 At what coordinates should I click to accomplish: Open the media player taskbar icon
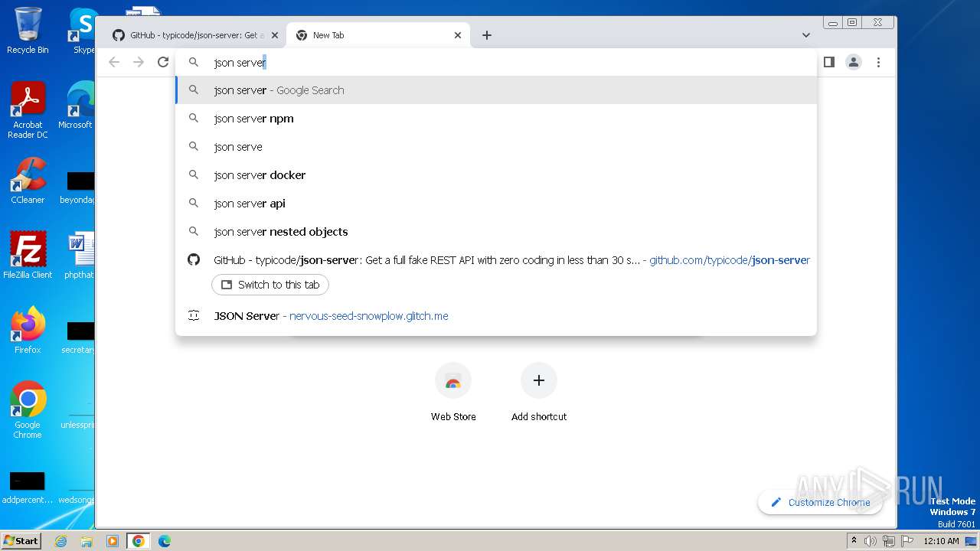point(113,541)
